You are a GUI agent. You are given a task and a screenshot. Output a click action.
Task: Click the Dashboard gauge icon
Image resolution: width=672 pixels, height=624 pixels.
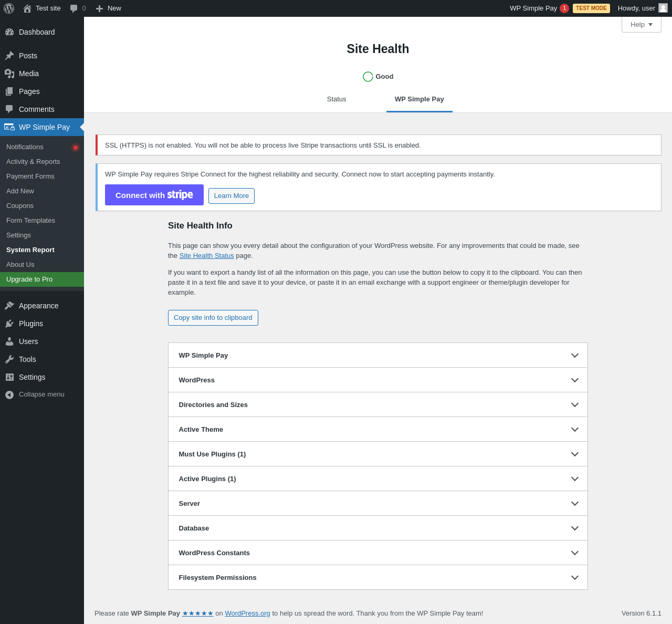tap(9, 32)
